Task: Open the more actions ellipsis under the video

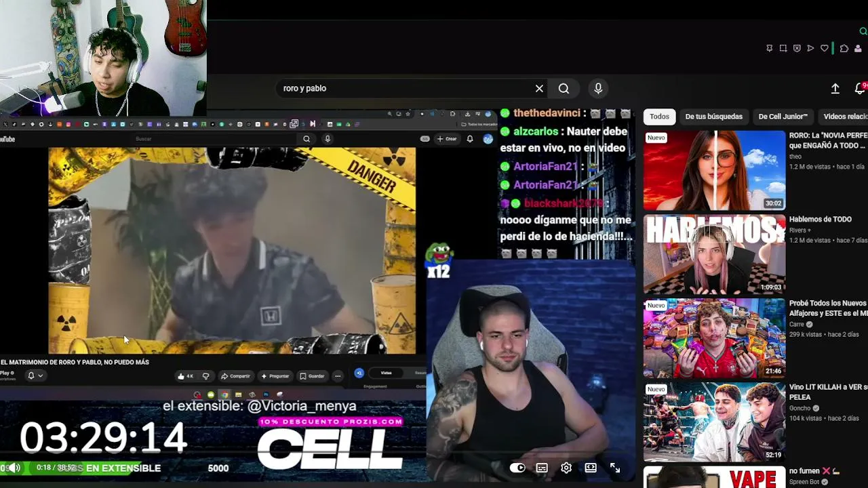Action: tap(338, 376)
